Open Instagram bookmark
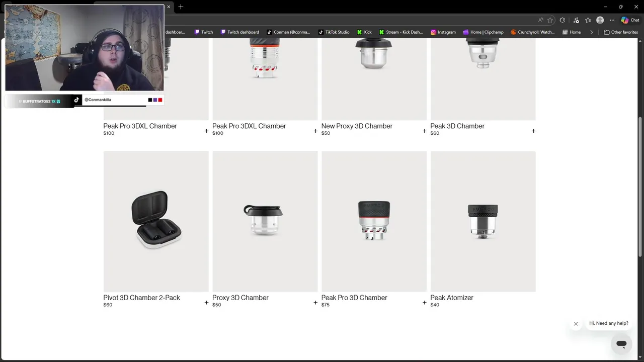The height and width of the screenshot is (362, 644). [x=443, y=32]
